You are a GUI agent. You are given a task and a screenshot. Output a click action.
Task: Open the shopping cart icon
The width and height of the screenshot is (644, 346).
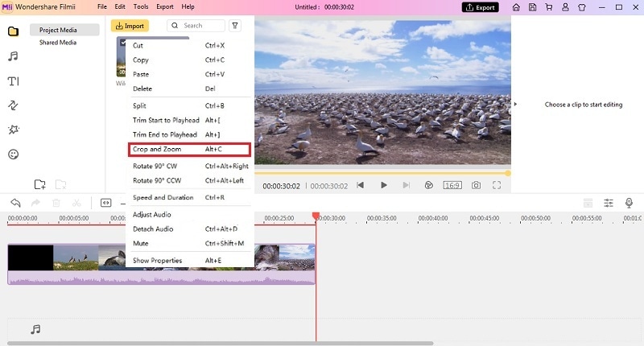[x=549, y=7]
